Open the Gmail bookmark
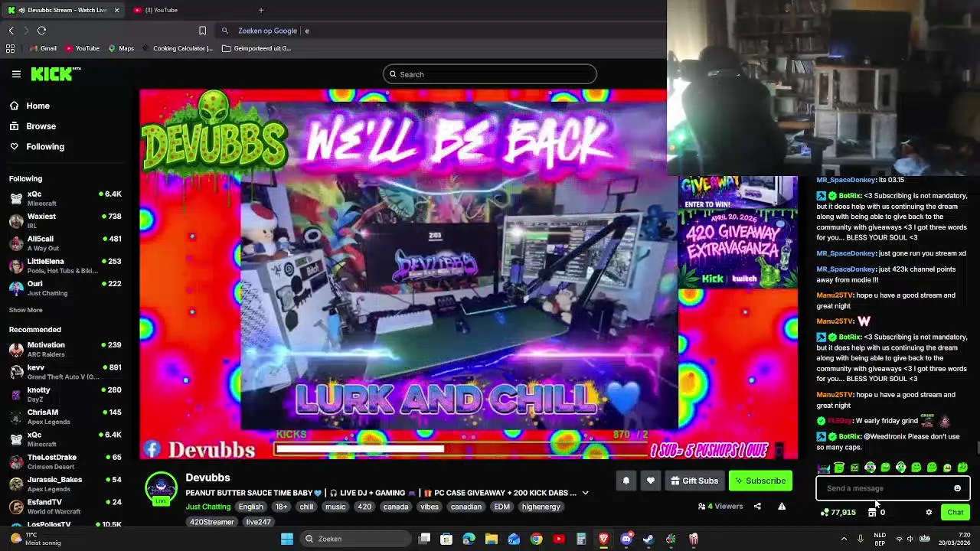Viewport: 980px width, 551px height. [x=43, y=48]
